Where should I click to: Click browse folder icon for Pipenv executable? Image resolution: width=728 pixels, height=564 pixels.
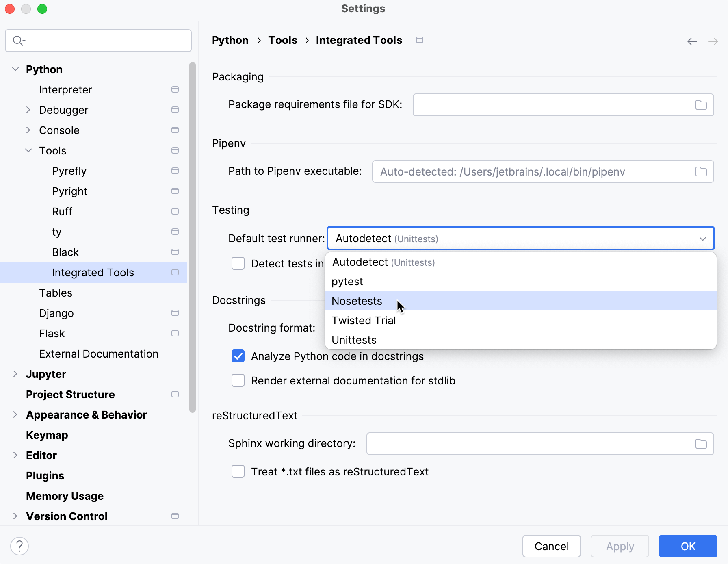point(701,171)
